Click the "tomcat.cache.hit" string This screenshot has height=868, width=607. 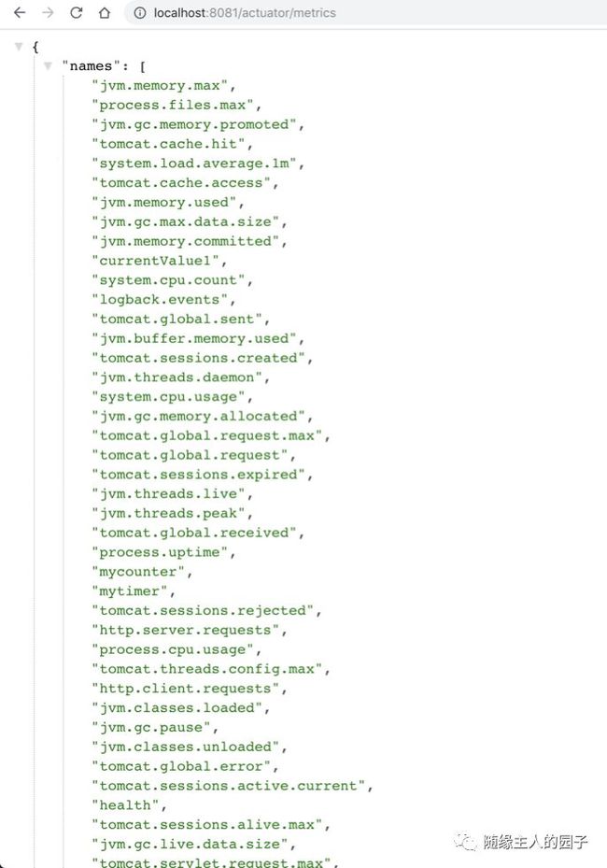[x=168, y=144]
